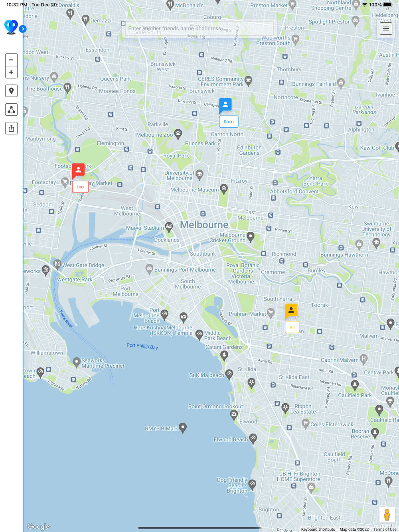Image resolution: width=399 pixels, height=532 pixels.
Task: Click Cabrini Malvern hospital pin
Action: [x=363, y=359]
